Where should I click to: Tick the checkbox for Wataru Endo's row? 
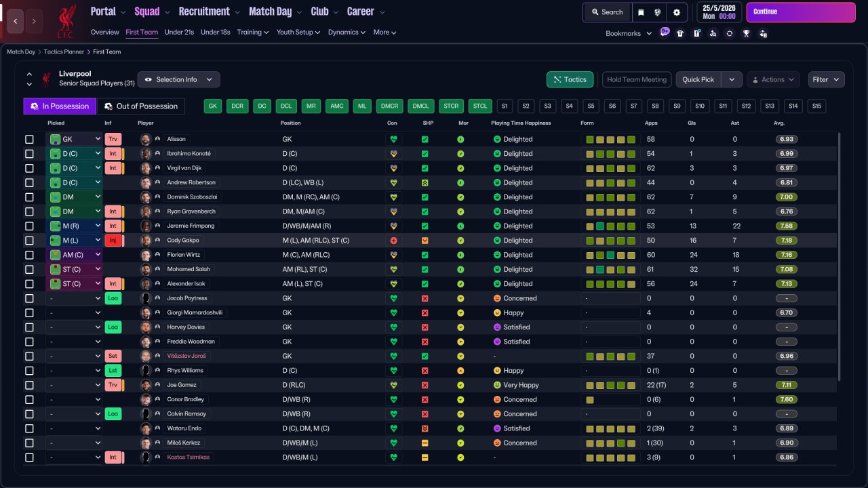click(29, 428)
